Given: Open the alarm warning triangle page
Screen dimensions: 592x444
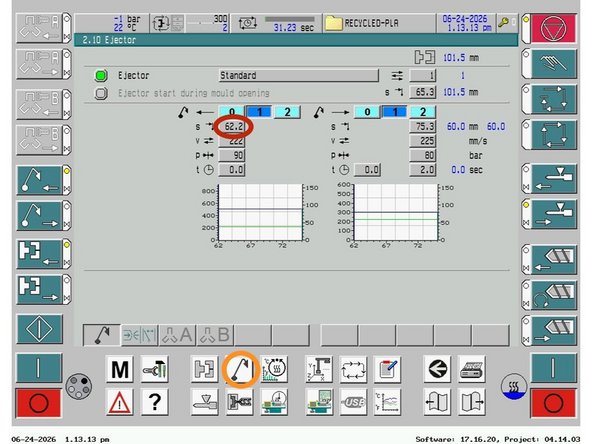Looking at the screenshot, I should pos(120,402).
